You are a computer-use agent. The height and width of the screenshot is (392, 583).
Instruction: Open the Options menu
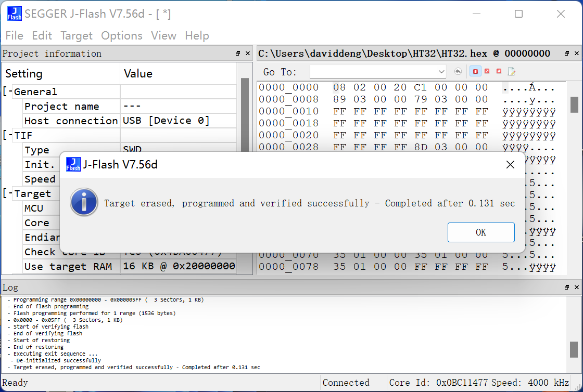point(122,36)
